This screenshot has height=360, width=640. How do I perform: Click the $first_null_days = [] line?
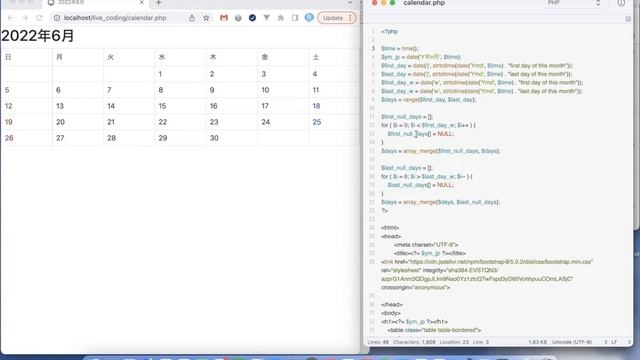point(407,117)
